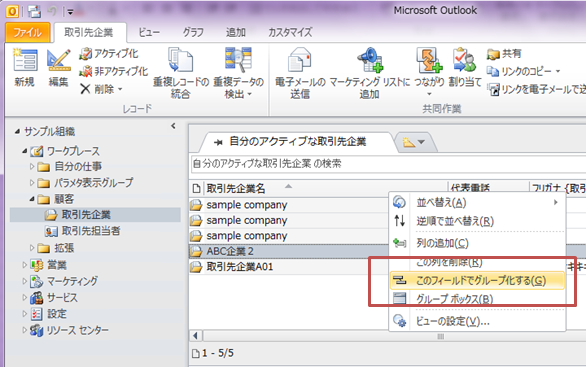
Task: Open the 重複データの検出 detection tool
Action: pos(238,60)
